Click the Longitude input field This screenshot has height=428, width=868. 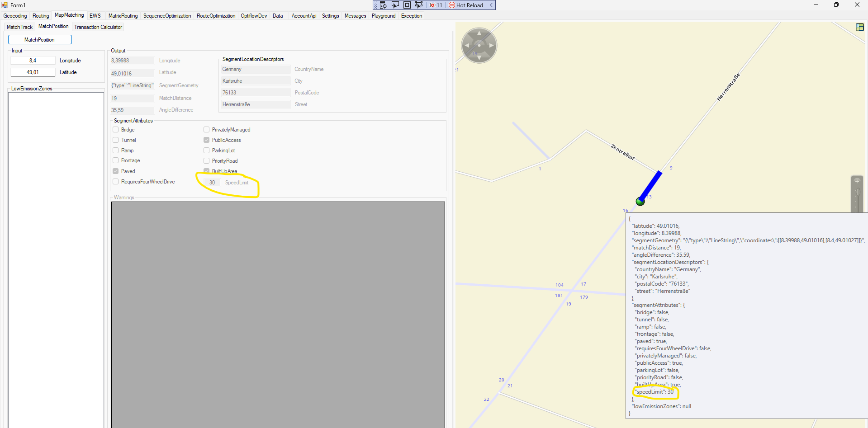point(33,61)
